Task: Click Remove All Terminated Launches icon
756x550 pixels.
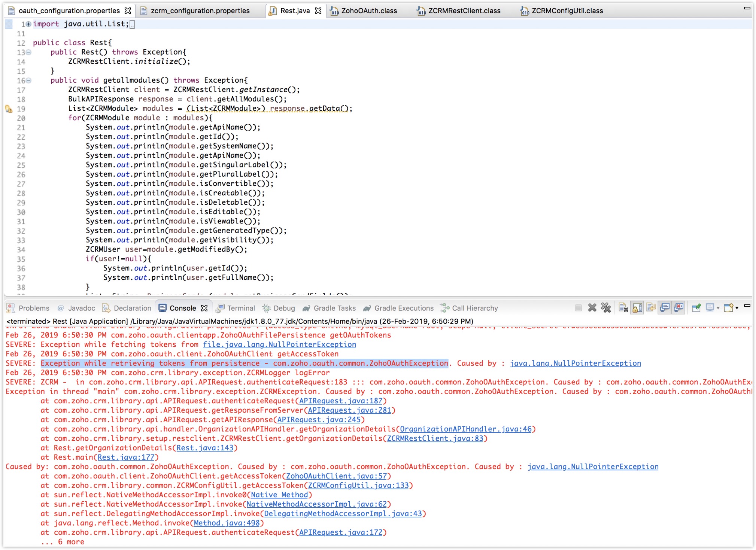Action: [606, 308]
